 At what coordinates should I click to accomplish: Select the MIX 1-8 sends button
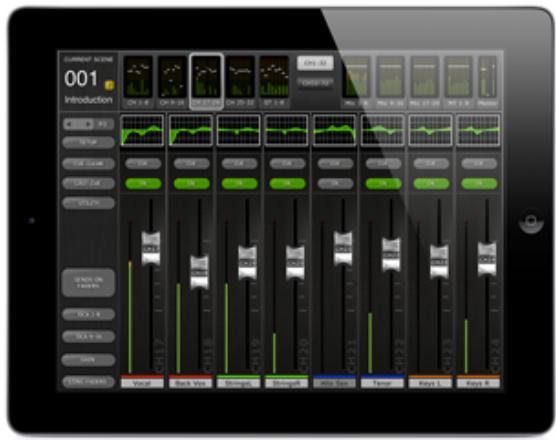click(x=89, y=314)
